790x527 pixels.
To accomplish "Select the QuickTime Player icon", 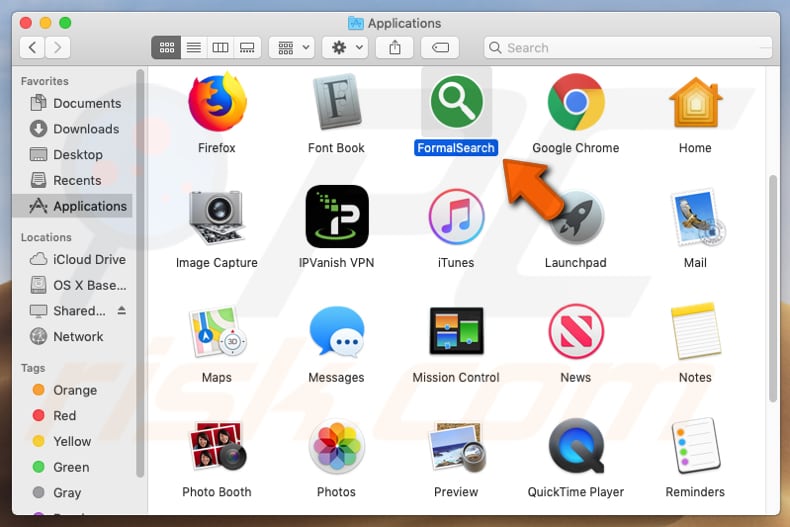I will pyautogui.click(x=576, y=446).
